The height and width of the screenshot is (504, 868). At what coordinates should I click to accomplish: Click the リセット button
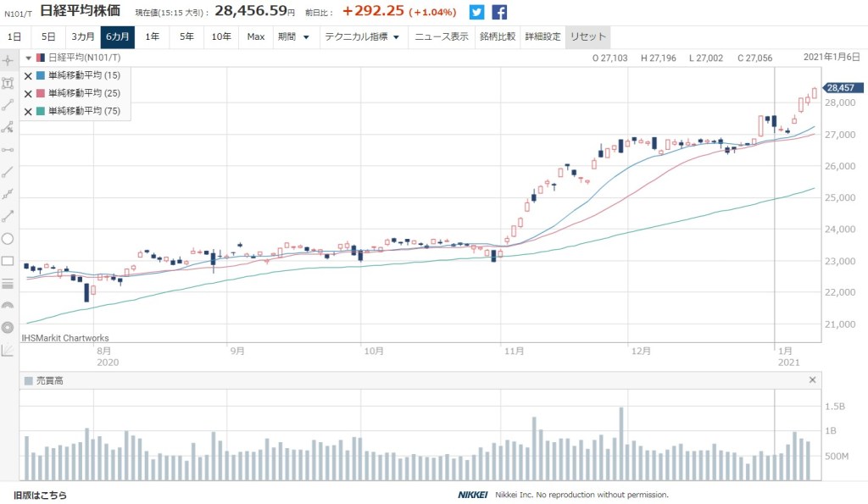587,37
